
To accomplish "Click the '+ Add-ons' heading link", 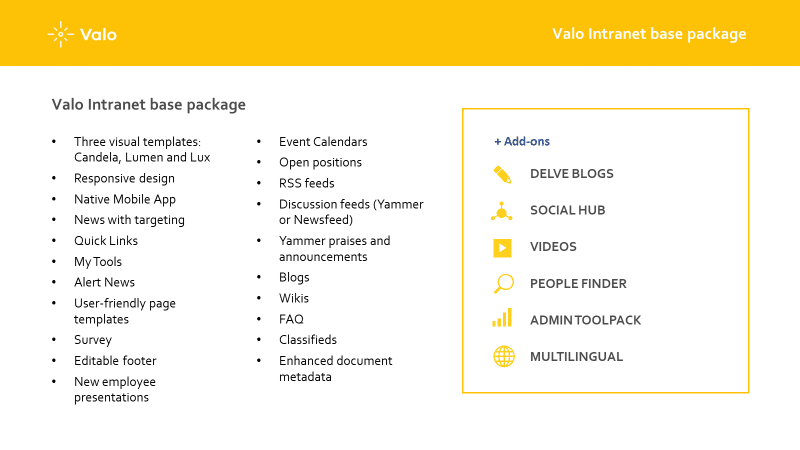I will tap(522, 142).
